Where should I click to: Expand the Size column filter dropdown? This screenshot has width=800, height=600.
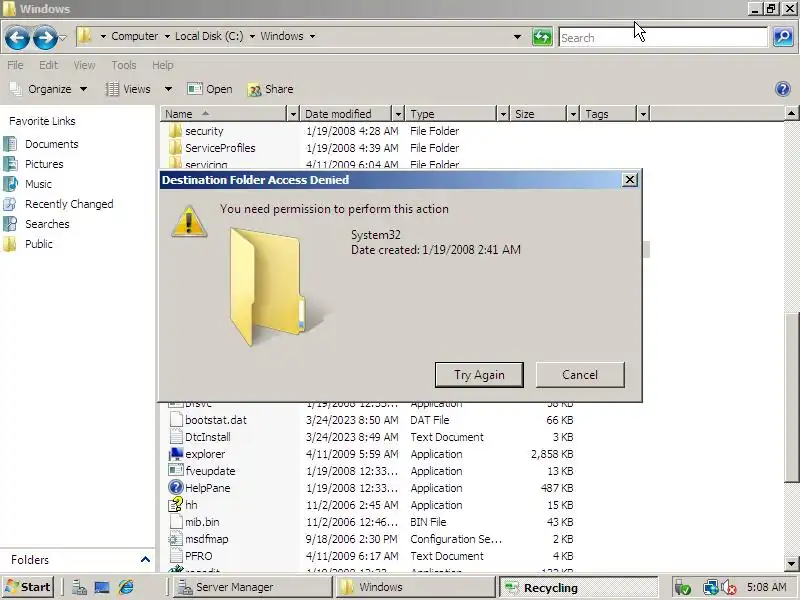(x=573, y=114)
